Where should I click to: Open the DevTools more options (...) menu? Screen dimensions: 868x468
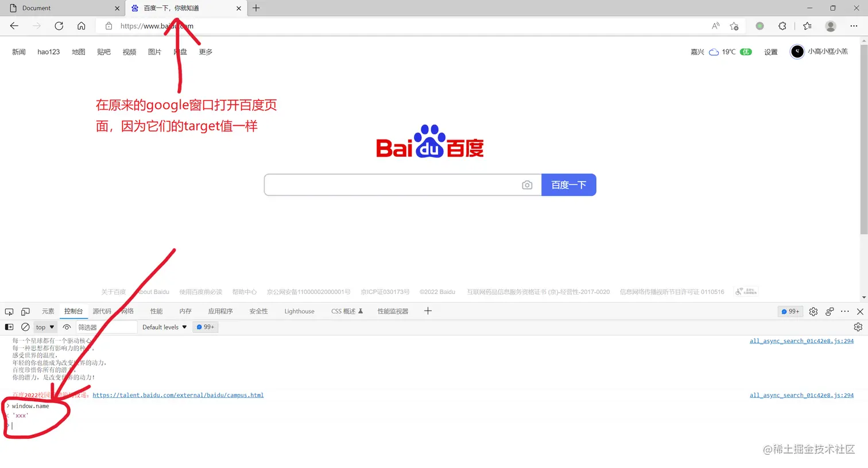tap(844, 311)
